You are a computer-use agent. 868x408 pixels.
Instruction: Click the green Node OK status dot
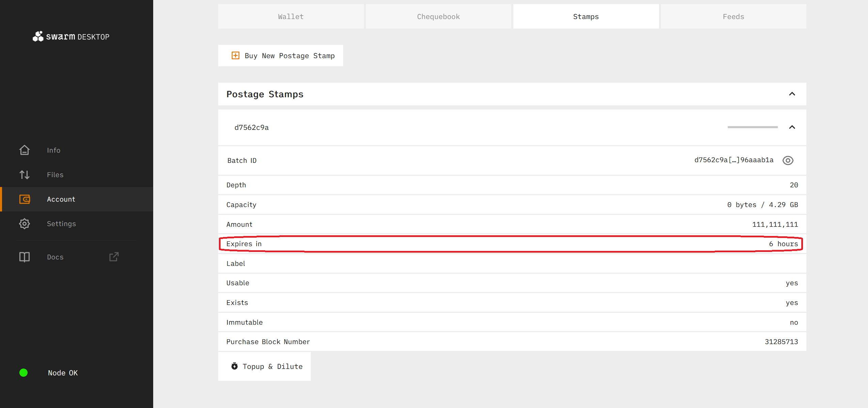click(23, 373)
